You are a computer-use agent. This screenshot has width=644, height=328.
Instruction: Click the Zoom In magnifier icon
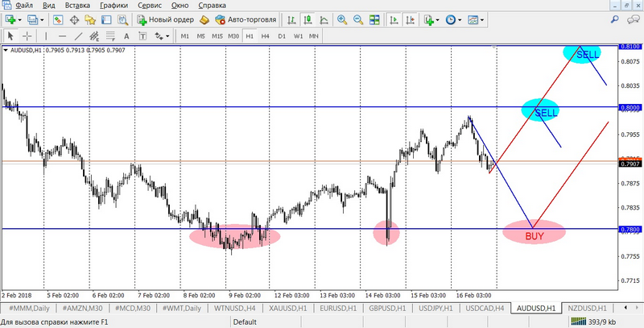[x=343, y=19]
